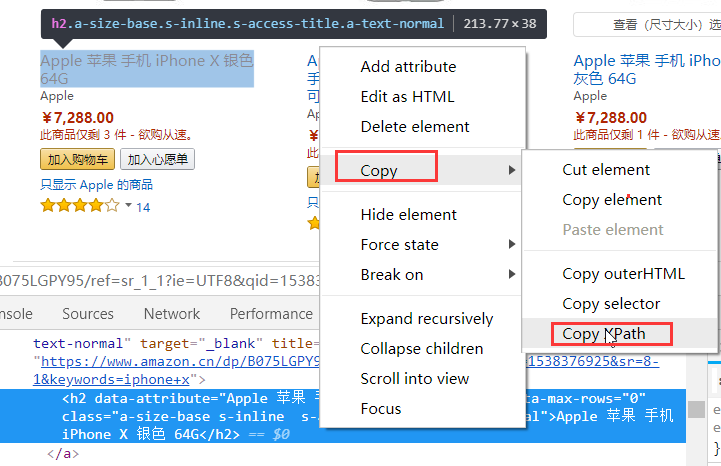The height and width of the screenshot is (466, 721).
Task: Click Delete element in context menu
Action: pos(415,127)
